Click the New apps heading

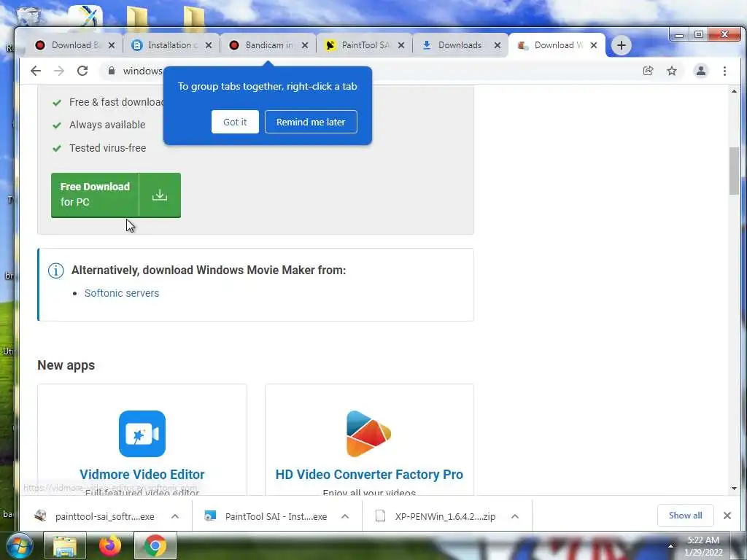point(66,365)
